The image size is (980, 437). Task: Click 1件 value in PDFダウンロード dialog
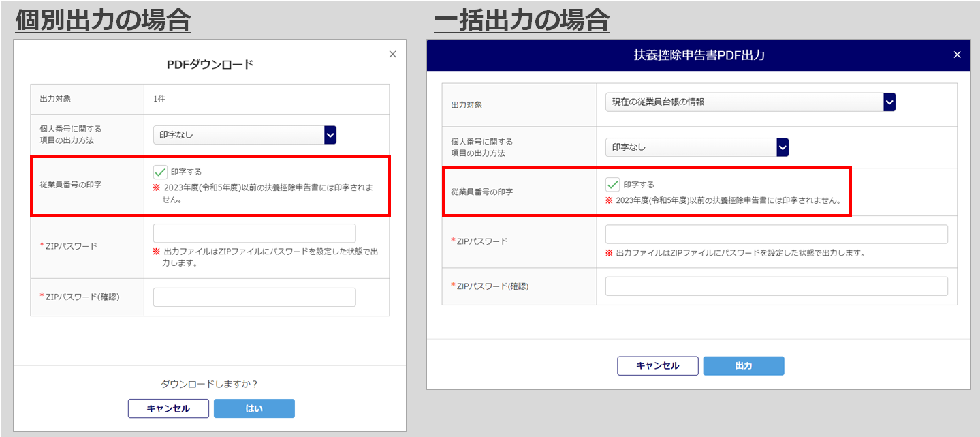[x=159, y=99]
